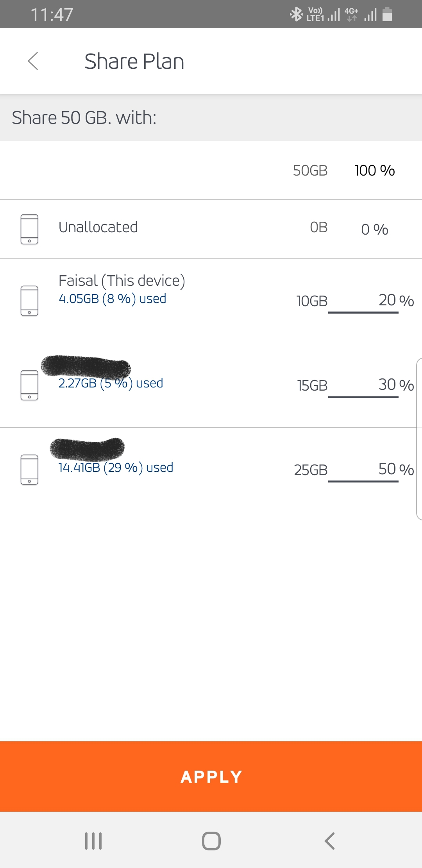
Task: Tap the 14.41GB (29 %) used text
Action: 116,468
